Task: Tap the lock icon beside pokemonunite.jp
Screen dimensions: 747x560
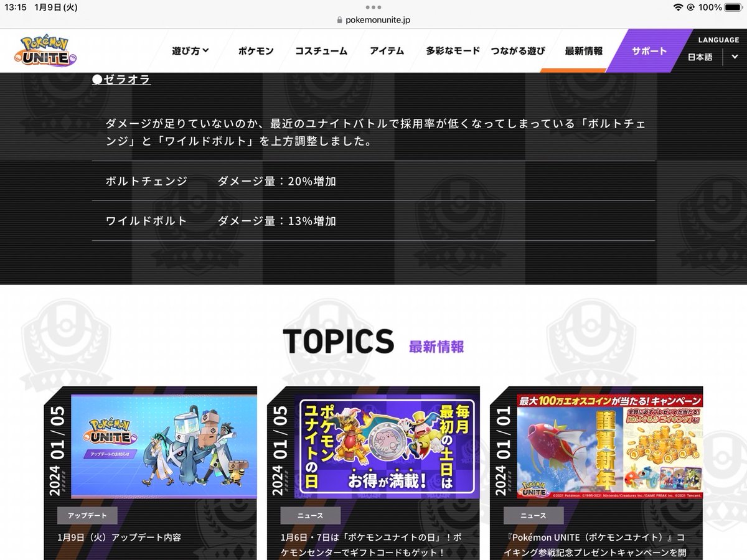Action: [x=339, y=20]
